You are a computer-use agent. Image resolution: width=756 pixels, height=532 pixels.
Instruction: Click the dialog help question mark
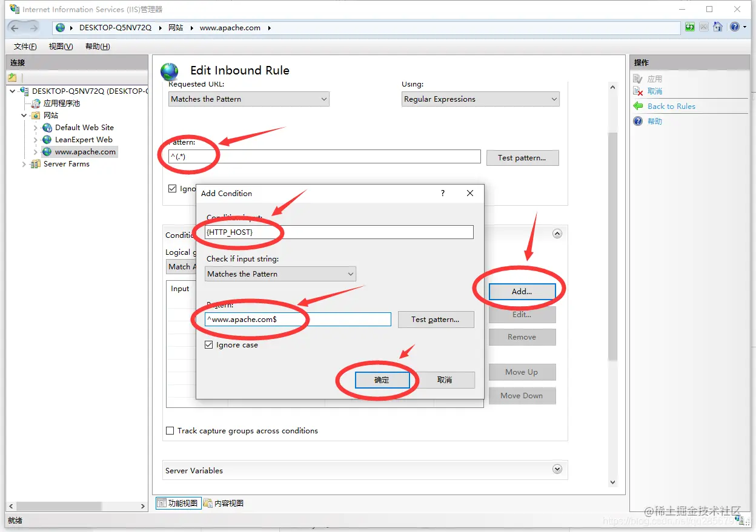443,193
